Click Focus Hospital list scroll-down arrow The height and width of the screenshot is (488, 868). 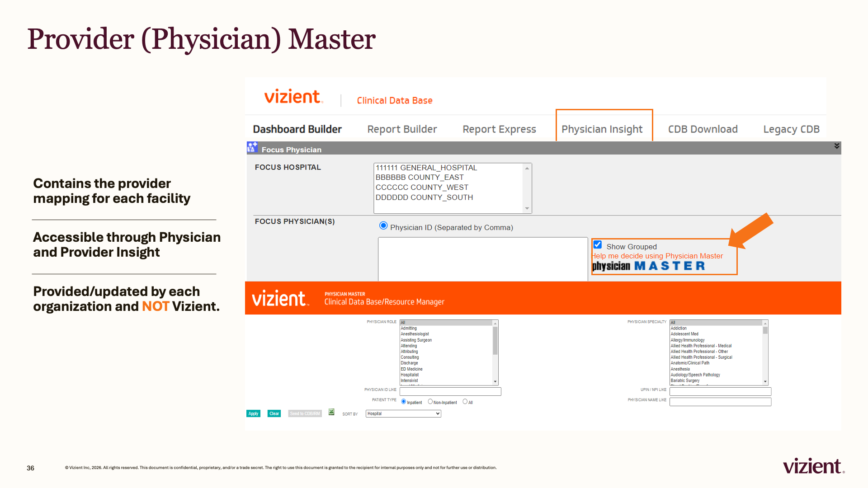pos(527,209)
